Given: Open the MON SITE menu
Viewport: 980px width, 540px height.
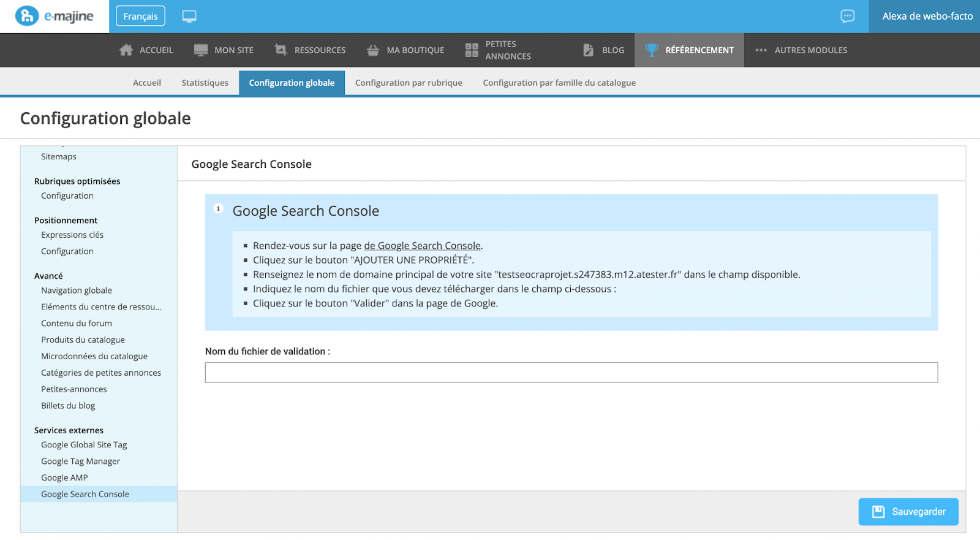Looking at the screenshot, I should pyautogui.click(x=224, y=50).
